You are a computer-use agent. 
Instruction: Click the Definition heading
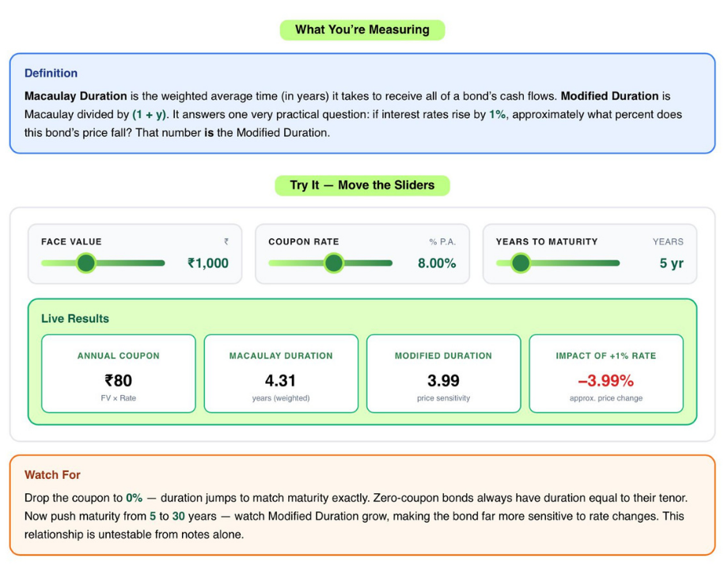(51, 73)
